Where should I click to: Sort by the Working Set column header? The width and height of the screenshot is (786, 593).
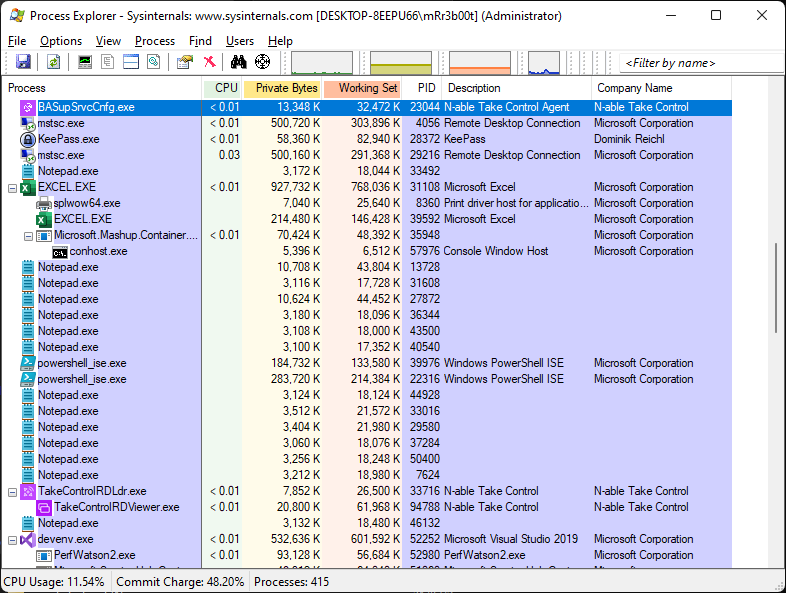[362, 88]
